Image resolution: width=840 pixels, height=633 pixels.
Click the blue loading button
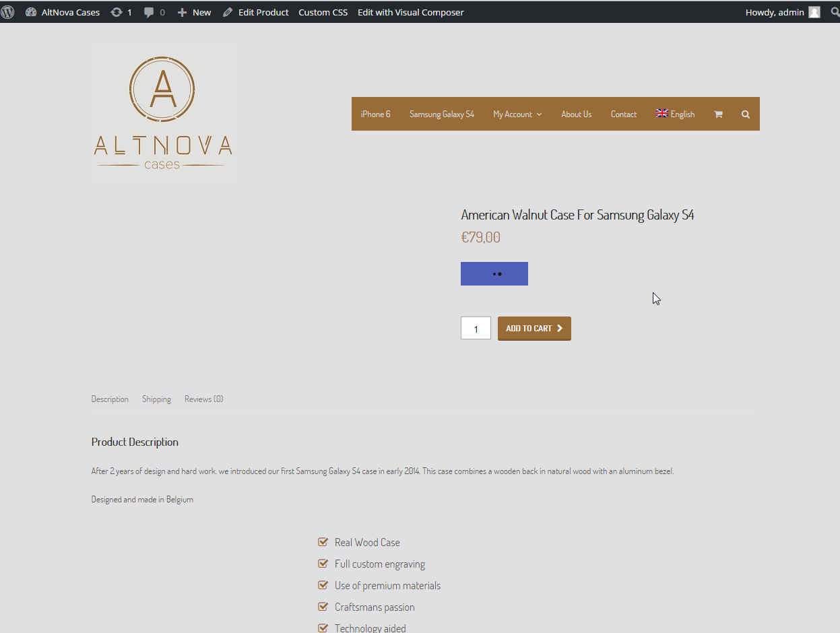pos(494,273)
